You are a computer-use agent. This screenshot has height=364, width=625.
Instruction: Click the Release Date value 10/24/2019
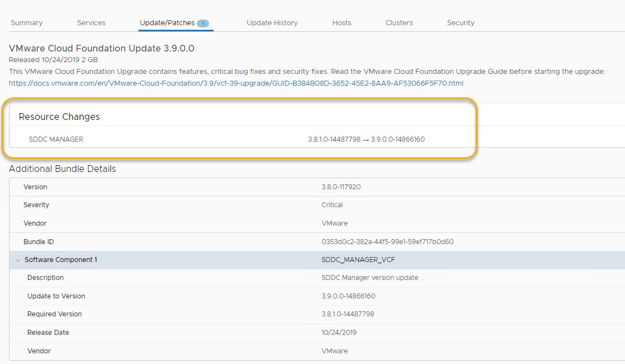pyautogui.click(x=339, y=333)
